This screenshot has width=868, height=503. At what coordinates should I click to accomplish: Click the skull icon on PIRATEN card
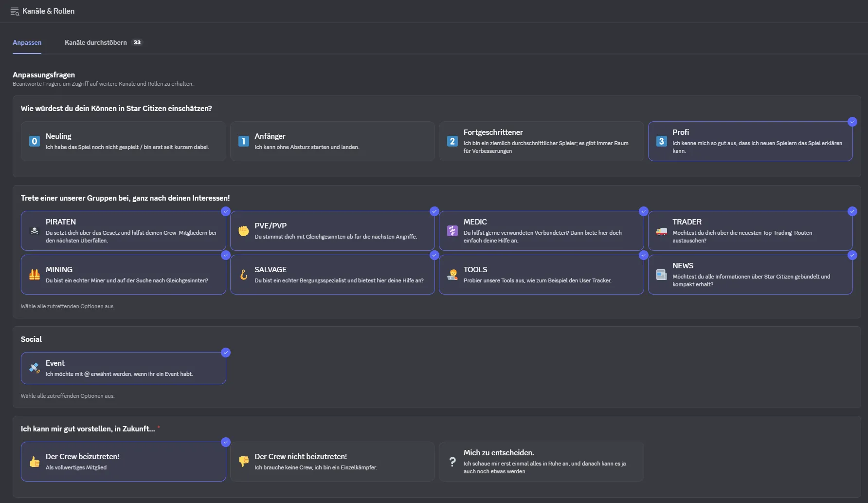click(35, 231)
